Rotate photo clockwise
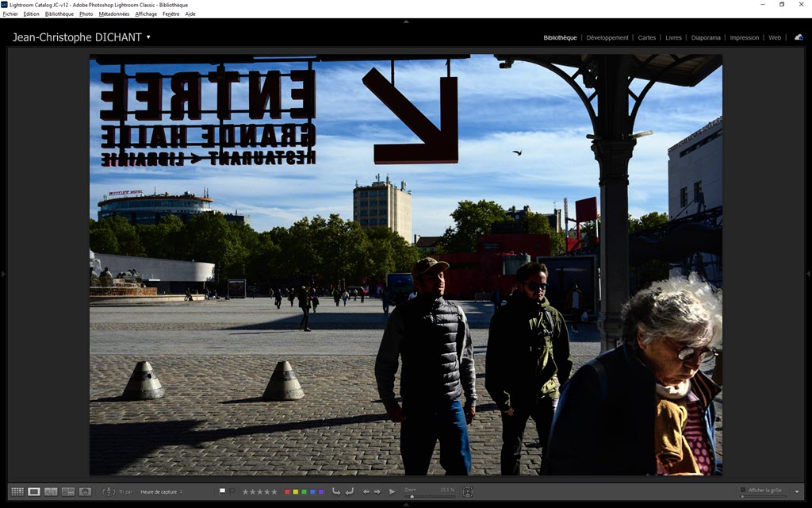 350,492
